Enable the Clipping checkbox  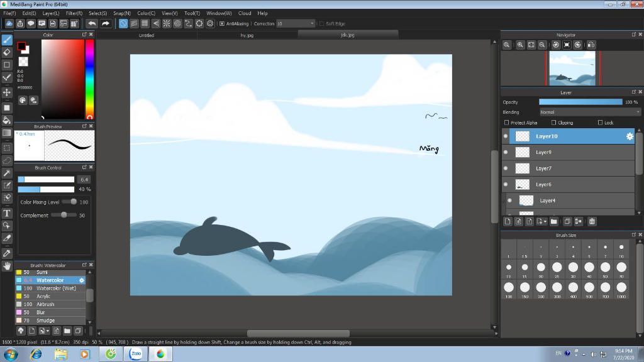point(553,123)
